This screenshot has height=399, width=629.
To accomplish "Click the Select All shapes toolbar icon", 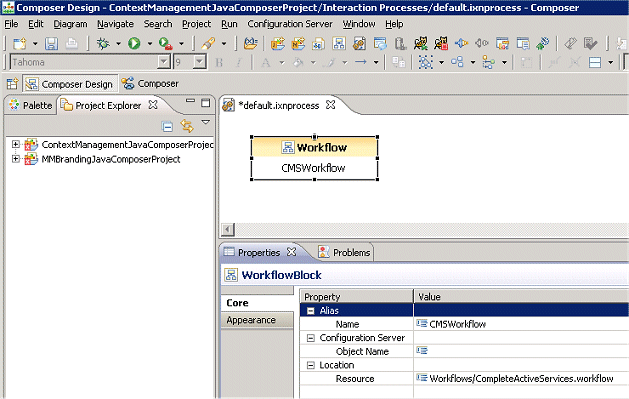I will [x=426, y=62].
